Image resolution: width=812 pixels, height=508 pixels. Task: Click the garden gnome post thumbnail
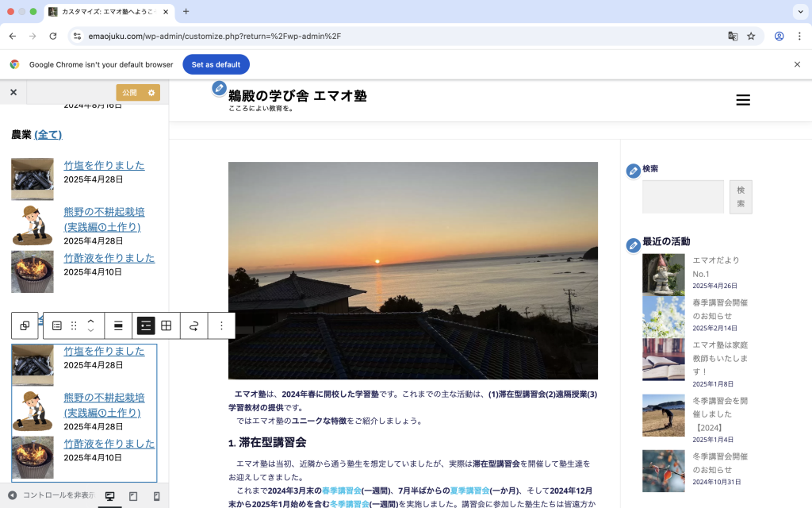[x=664, y=275]
